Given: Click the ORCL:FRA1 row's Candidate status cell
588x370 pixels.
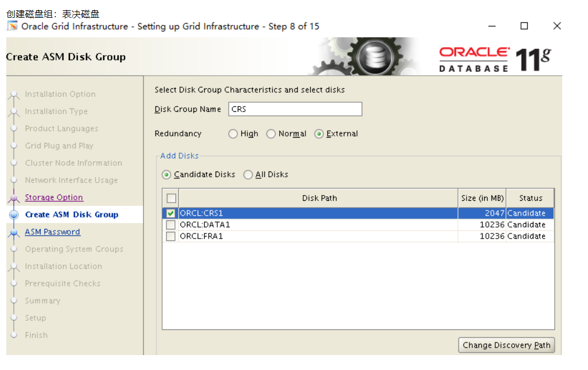Looking at the screenshot, I should (530, 236).
